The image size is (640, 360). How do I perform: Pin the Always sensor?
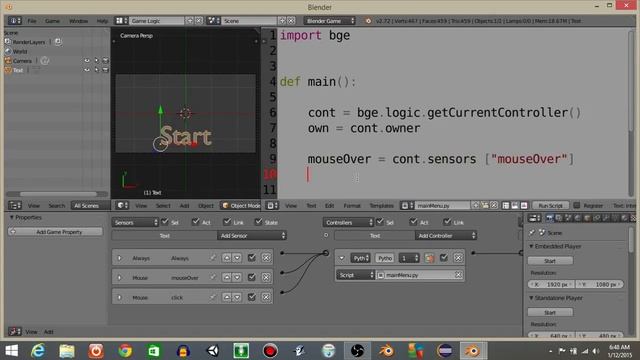pyautogui.click(x=213, y=258)
